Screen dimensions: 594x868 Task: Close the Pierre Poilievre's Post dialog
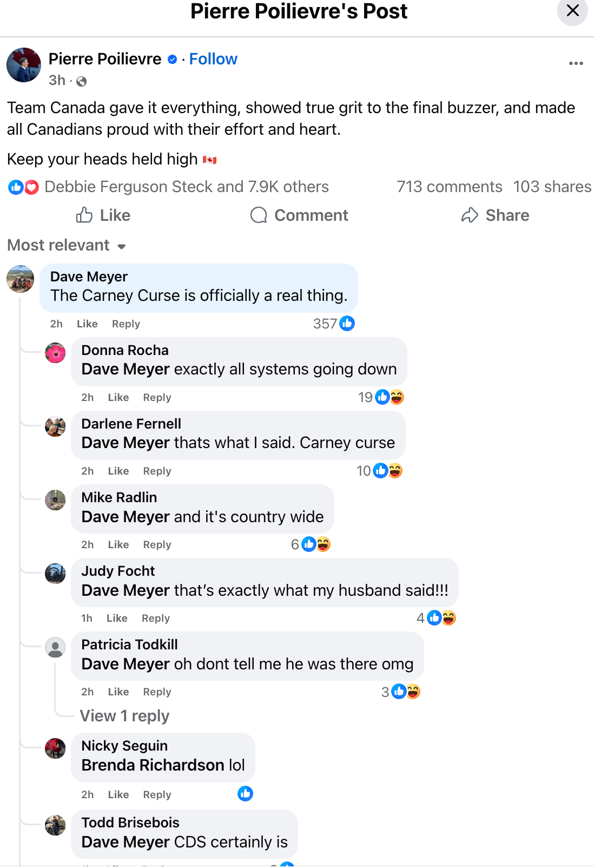[572, 11]
